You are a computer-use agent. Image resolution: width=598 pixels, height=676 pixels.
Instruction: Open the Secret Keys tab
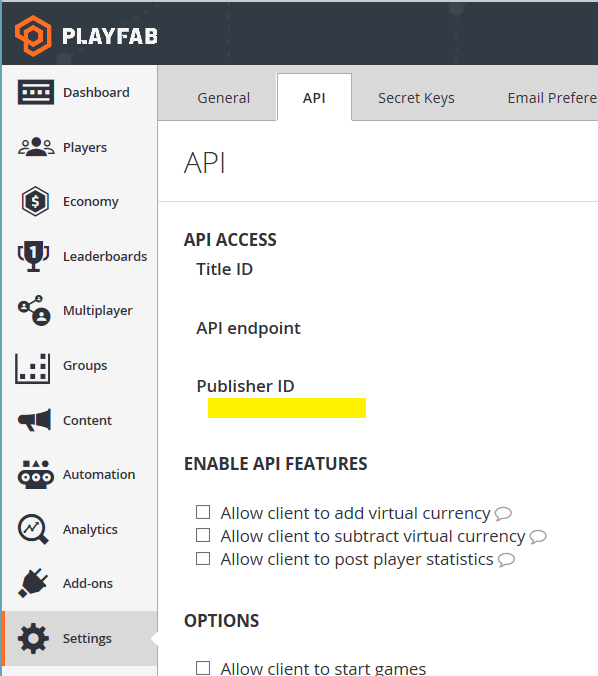point(416,98)
